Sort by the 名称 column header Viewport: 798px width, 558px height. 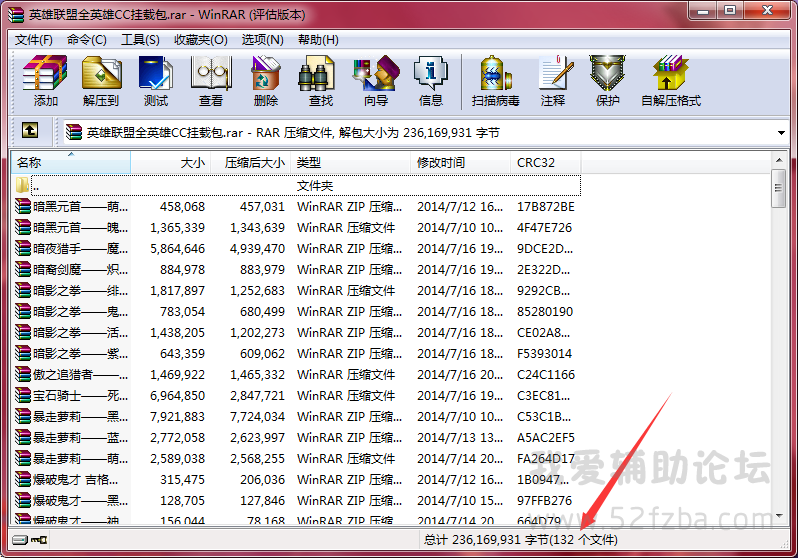click(x=71, y=163)
